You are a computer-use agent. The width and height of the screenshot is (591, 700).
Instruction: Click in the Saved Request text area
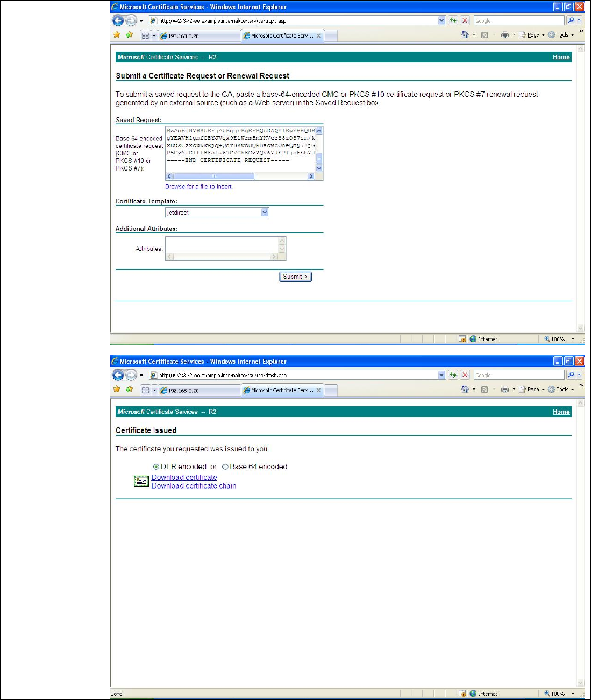(x=240, y=150)
